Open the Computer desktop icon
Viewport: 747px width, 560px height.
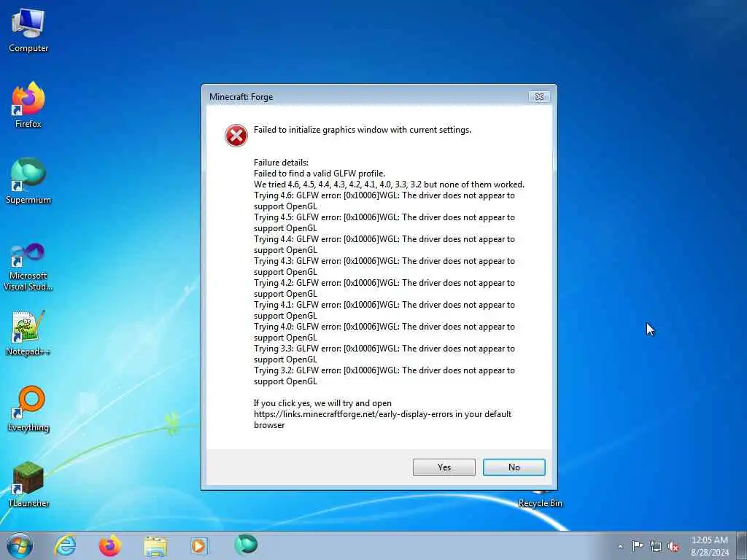click(28, 30)
